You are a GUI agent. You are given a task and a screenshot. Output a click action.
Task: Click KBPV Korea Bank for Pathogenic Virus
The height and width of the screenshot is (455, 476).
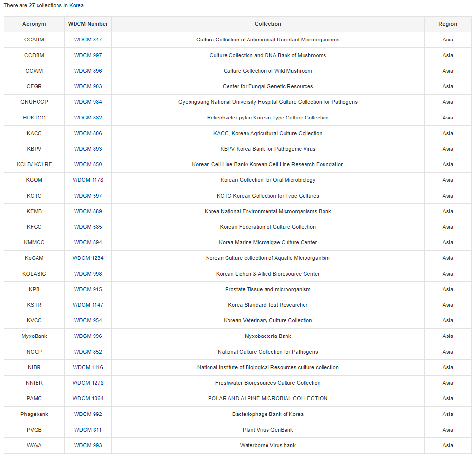[x=268, y=149]
